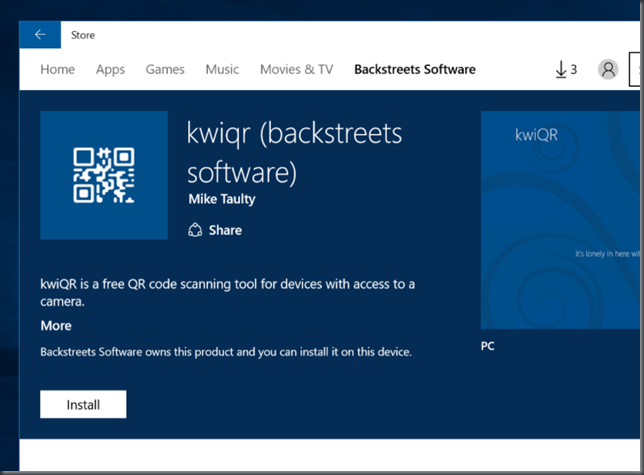Click the PC label under screenshot
The height and width of the screenshot is (475, 644).
tap(488, 346)
